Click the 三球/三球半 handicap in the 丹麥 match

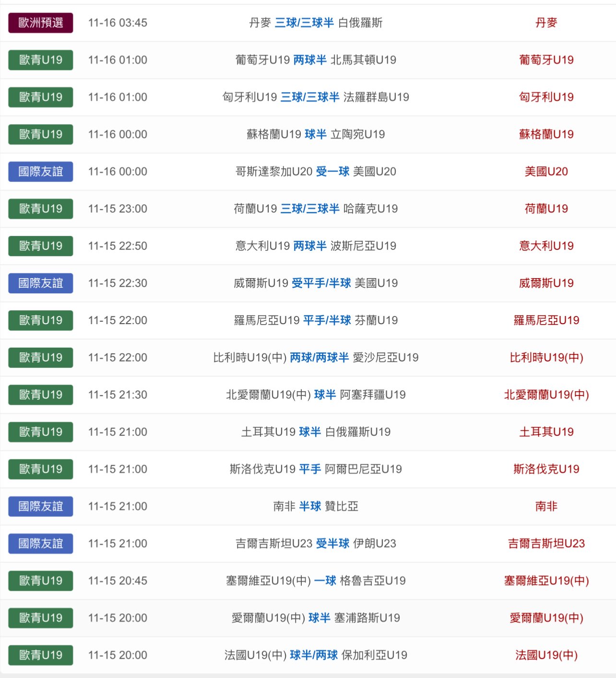coord(304,23)
